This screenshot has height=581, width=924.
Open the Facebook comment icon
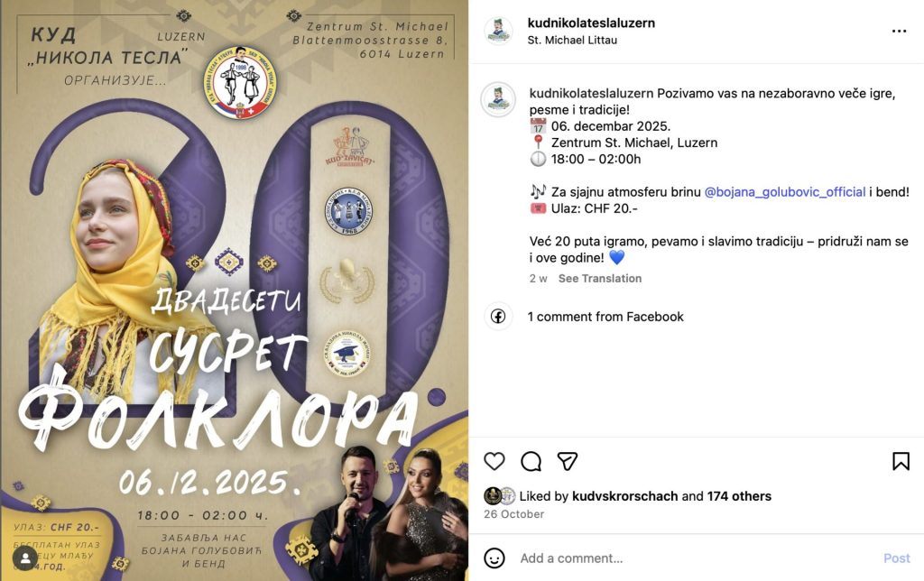[498, 317]
